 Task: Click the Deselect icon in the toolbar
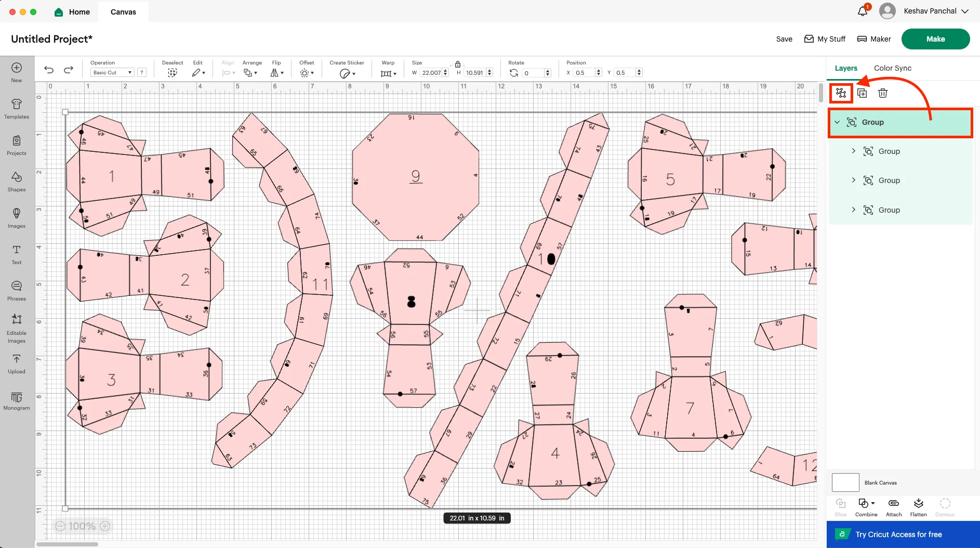point(173,73)
